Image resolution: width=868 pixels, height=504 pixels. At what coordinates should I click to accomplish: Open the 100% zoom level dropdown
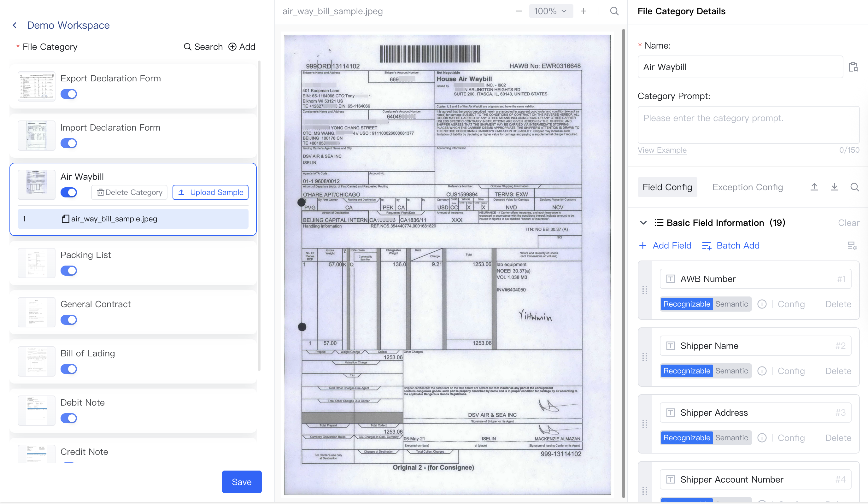point(551,11)
